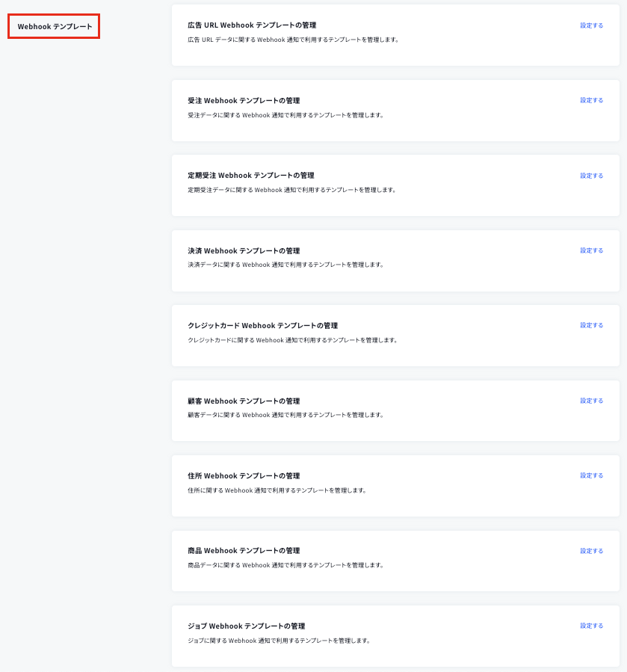
Task: Click 設定する for 受注 Webhook テンプレート
Action: pyautogui.click(x=591, y=100)
